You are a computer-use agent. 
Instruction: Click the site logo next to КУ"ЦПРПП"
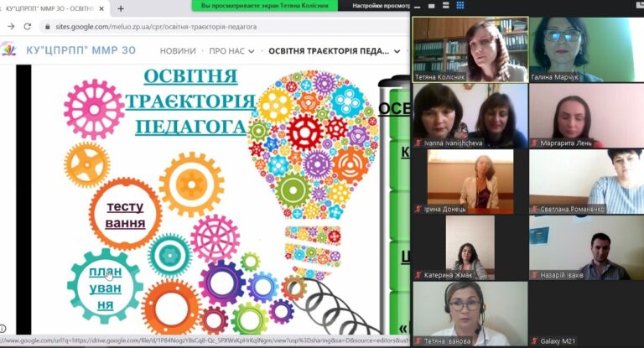click(x=8, y=50)
